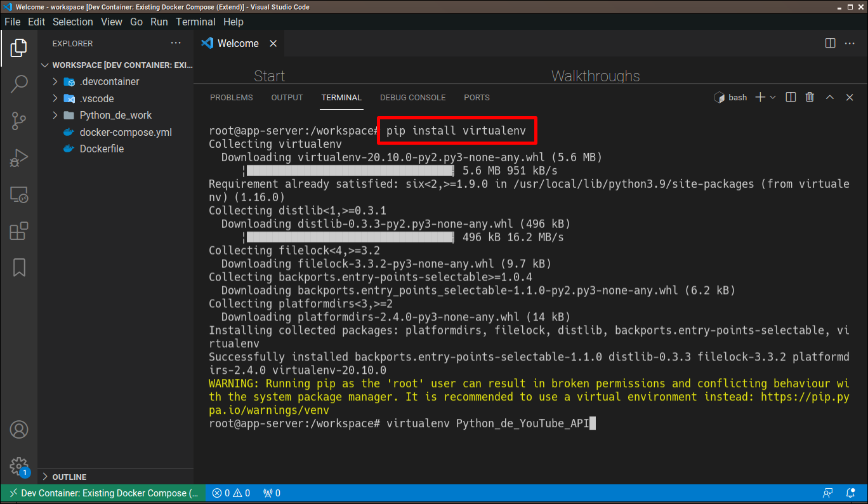Viewport: 868px width, 504px height.
Task: Open the Search view
Action: (x=19, y=83)
